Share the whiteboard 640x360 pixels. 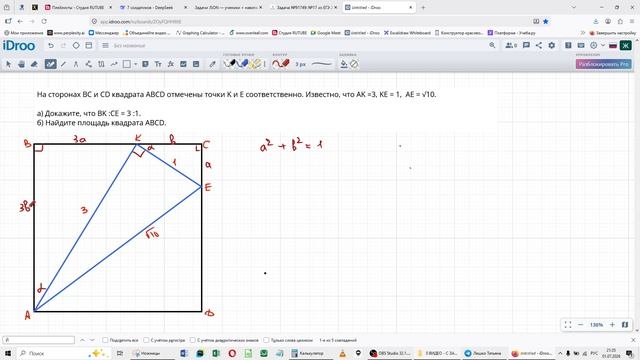pyautogui.click(x=539, y=46)
